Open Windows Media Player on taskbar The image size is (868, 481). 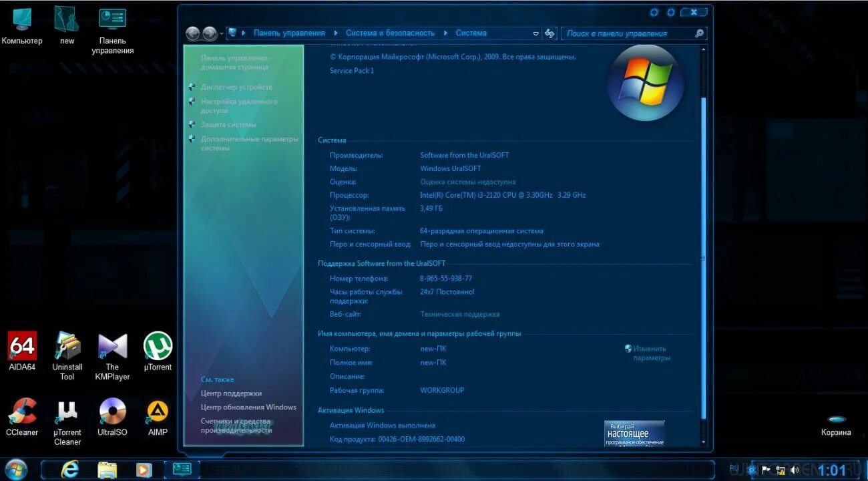click(x=144, y=470)
